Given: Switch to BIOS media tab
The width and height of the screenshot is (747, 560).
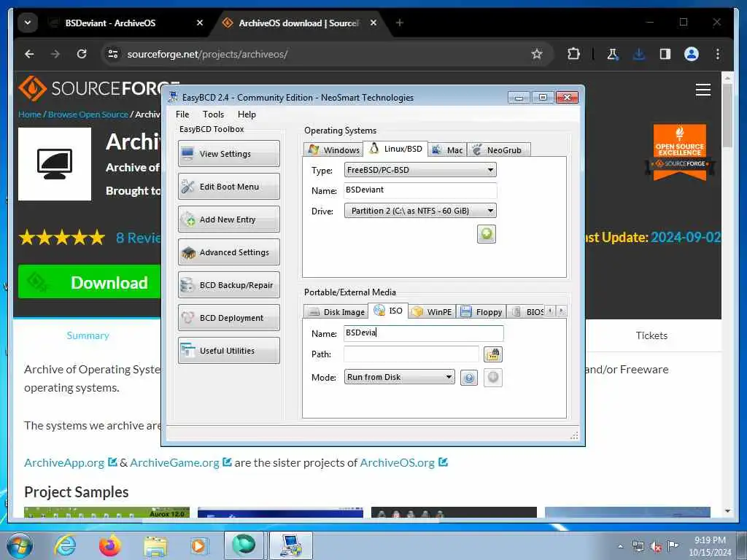Looking at the screenshot, I should [526, 312].
